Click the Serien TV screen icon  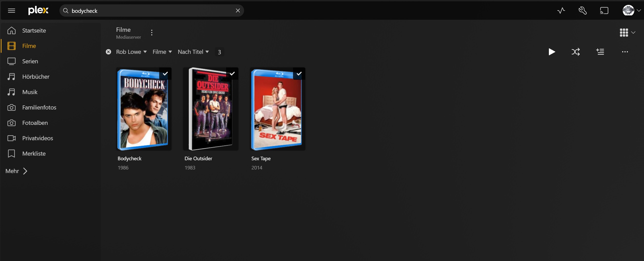tap(12, 61)
